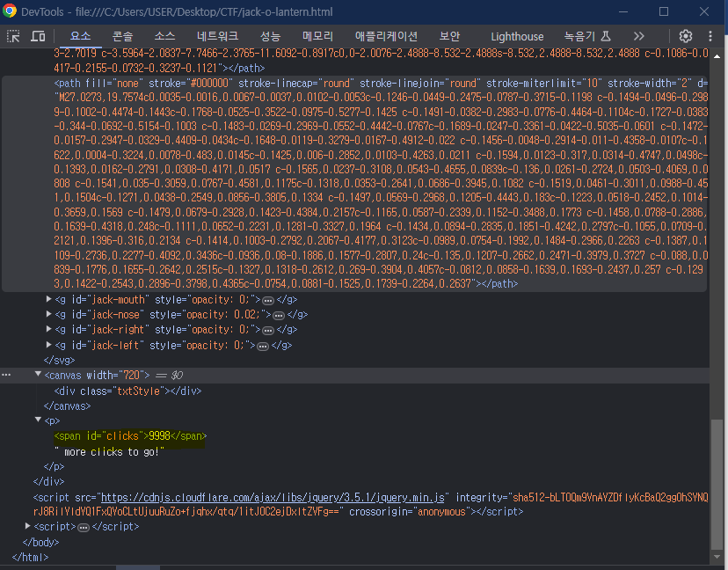Screen dimensions: 728x570
Task: Toggle the device toolbar icon
Action: [38, 36]
